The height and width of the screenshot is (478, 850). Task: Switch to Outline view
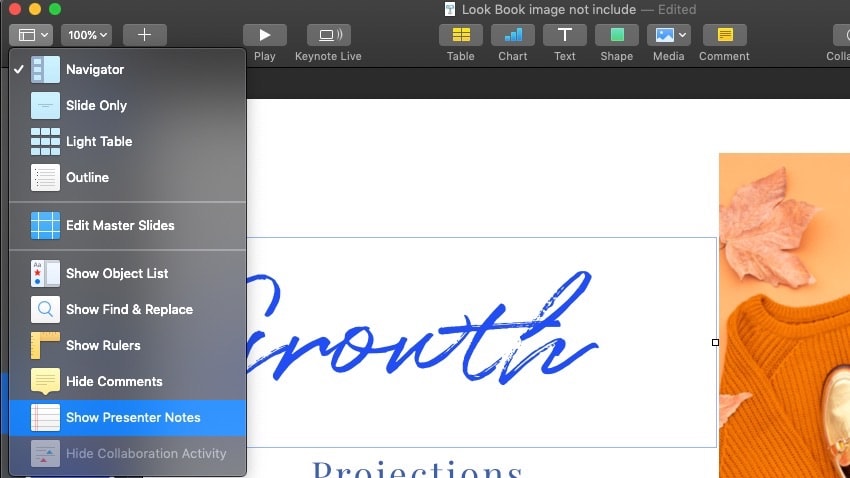(128, 177)
